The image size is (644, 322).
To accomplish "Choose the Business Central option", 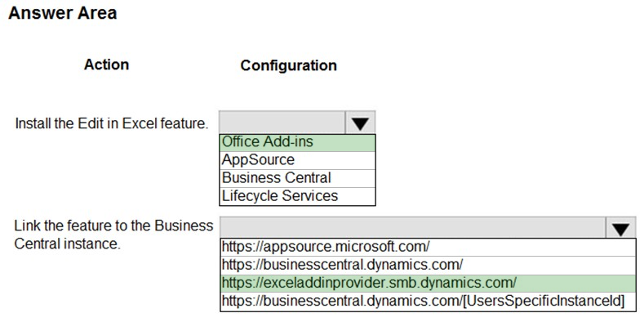I will [x=297, y=178].
